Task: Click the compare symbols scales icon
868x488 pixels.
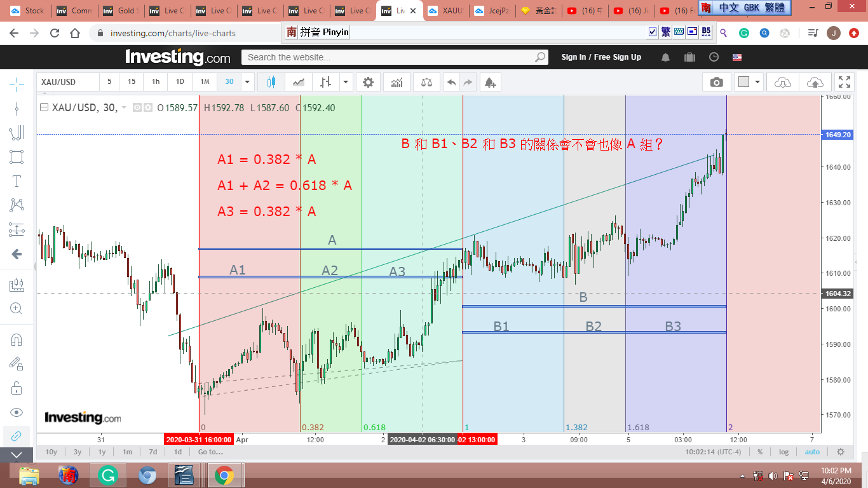Action: pyautogui.click(x=426, y=82)
